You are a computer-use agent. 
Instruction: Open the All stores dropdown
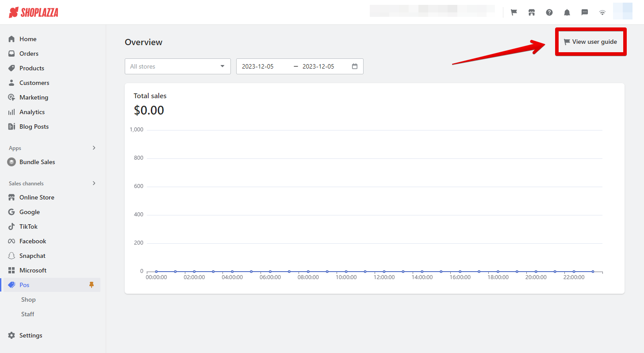(177, 66)
